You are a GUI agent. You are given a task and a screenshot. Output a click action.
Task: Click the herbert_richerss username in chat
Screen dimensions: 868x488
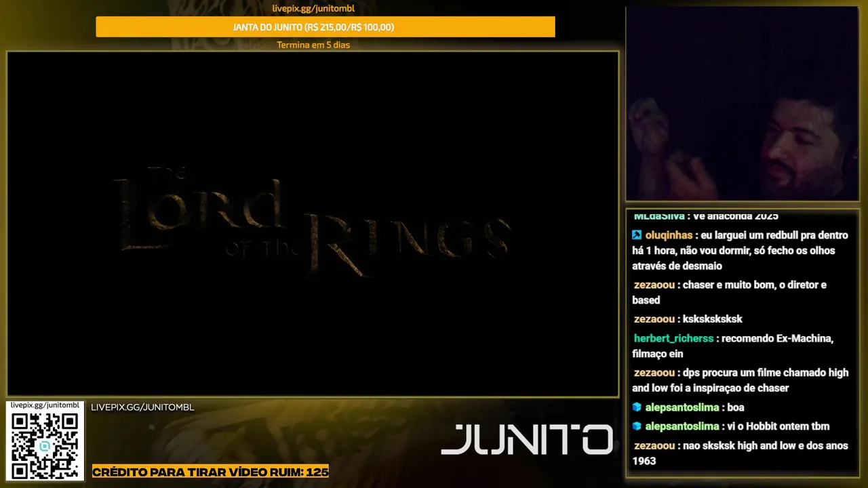click(673, 338)
